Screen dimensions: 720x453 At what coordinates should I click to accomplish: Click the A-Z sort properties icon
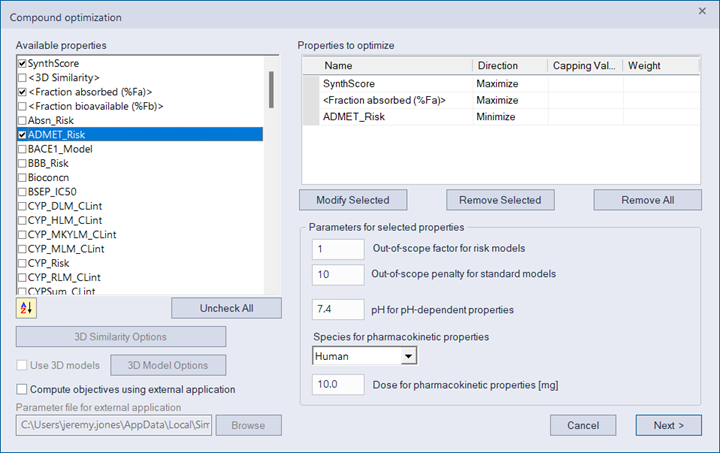[x=26, y=308]
